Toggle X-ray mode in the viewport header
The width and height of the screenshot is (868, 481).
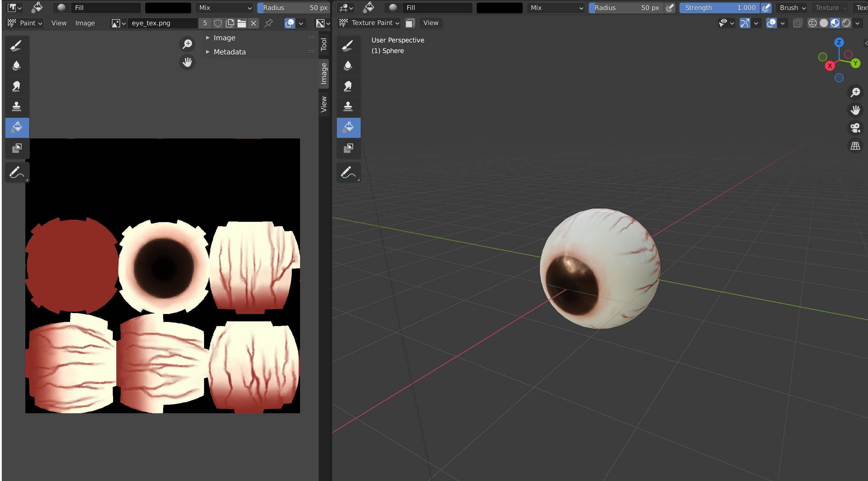click(x=798, y=23)
